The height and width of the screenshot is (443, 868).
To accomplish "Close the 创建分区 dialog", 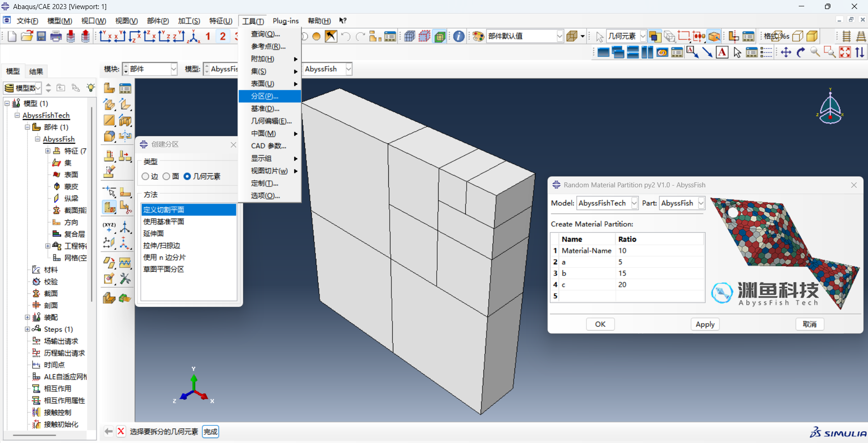I will pos(234,144).
